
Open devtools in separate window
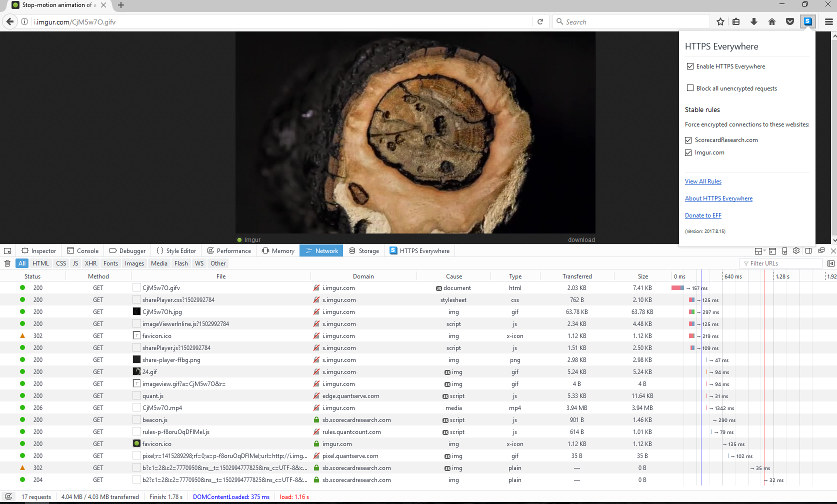click(x=821, y=250)
